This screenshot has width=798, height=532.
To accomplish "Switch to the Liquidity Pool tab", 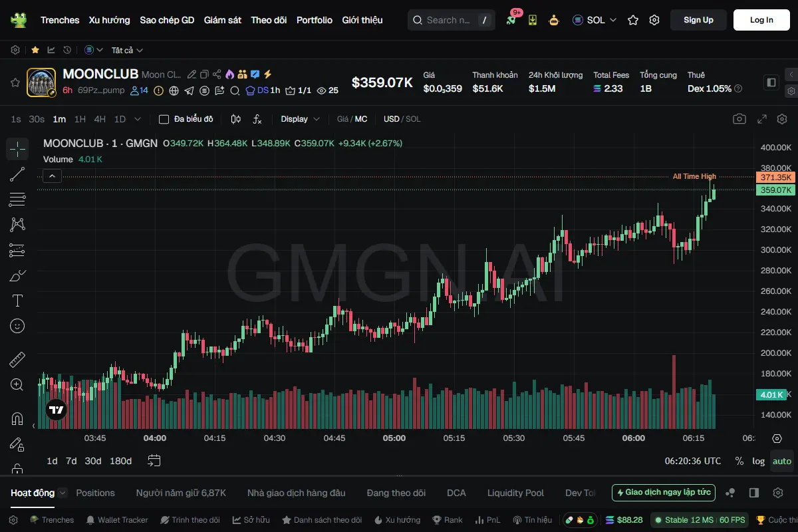I will [x=515, y=493].
